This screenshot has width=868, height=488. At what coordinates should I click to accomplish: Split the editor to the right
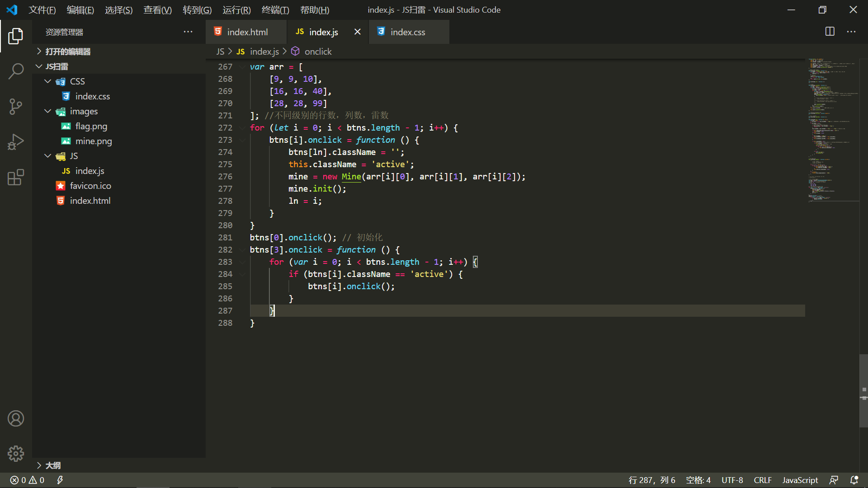830,32
